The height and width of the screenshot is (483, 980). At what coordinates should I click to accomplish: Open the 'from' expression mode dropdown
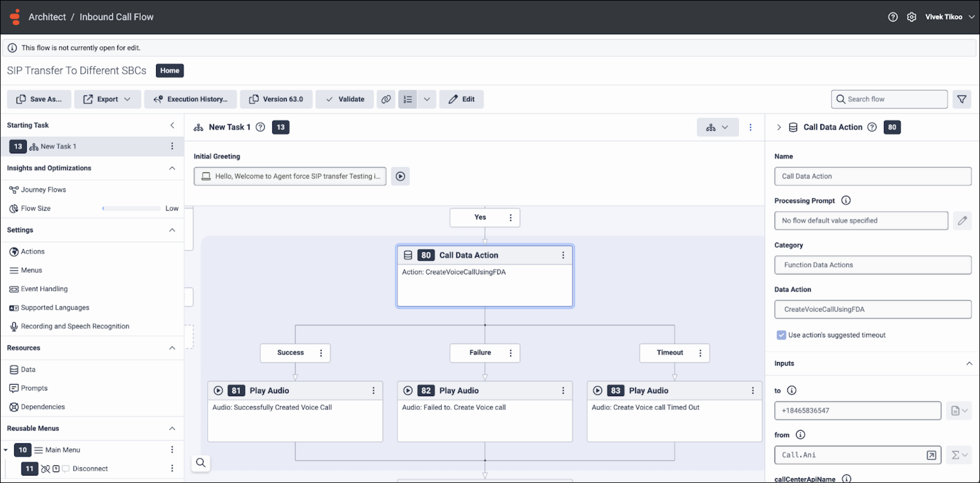959,455
